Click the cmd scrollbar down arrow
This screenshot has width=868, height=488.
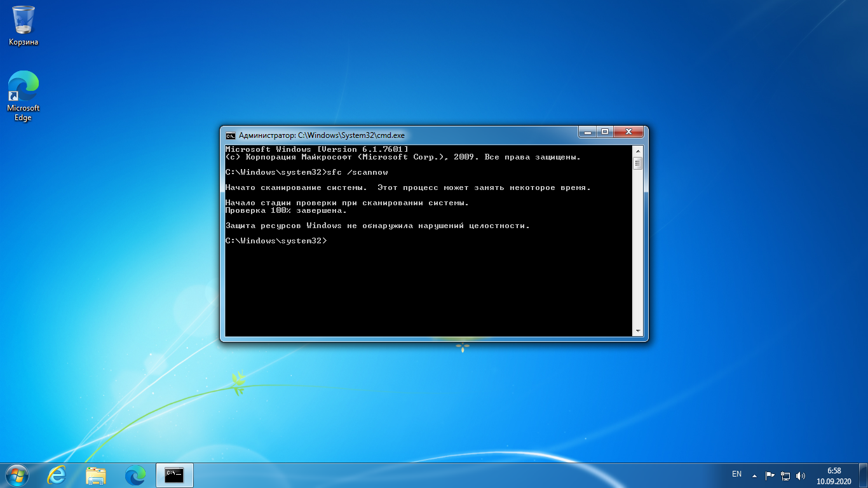tap(638, 331)
